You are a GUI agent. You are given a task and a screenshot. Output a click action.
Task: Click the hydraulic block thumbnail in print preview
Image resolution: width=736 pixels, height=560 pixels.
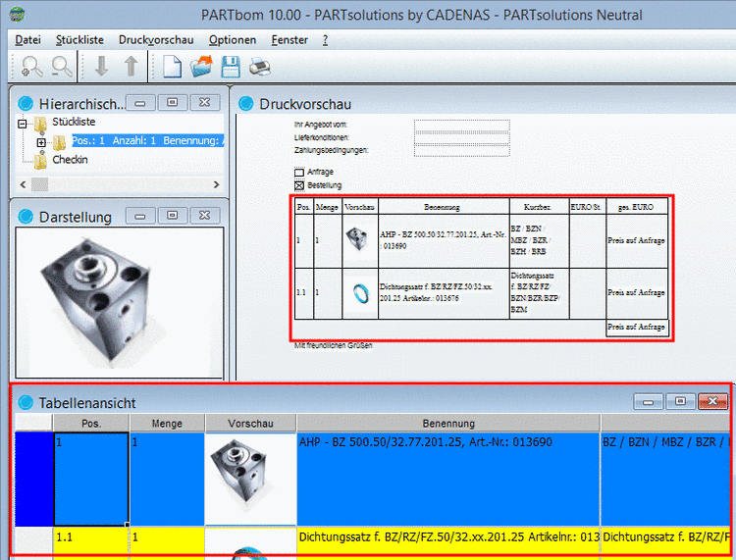(x=357, y=238)
